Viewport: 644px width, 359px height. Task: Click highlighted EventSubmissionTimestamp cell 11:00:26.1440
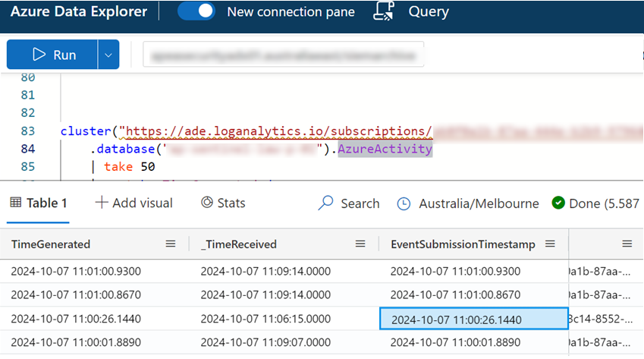pyautogui.click(x=474, y=319)
